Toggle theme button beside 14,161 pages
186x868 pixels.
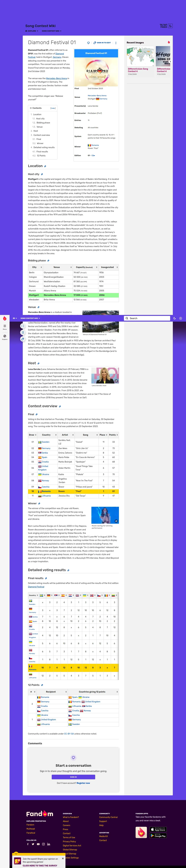[x=170, y=26]
